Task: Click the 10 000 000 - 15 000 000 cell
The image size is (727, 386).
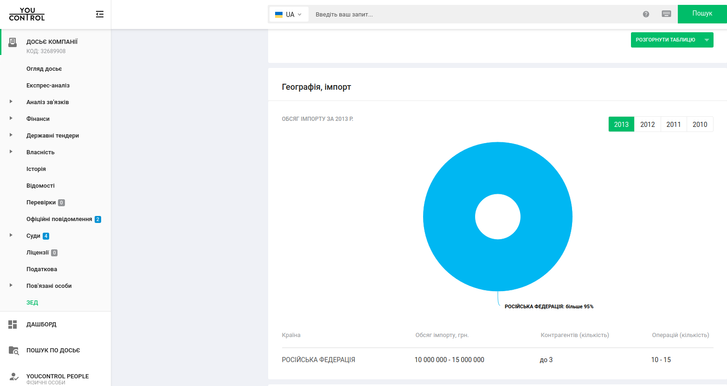Action: coord(449,360)
